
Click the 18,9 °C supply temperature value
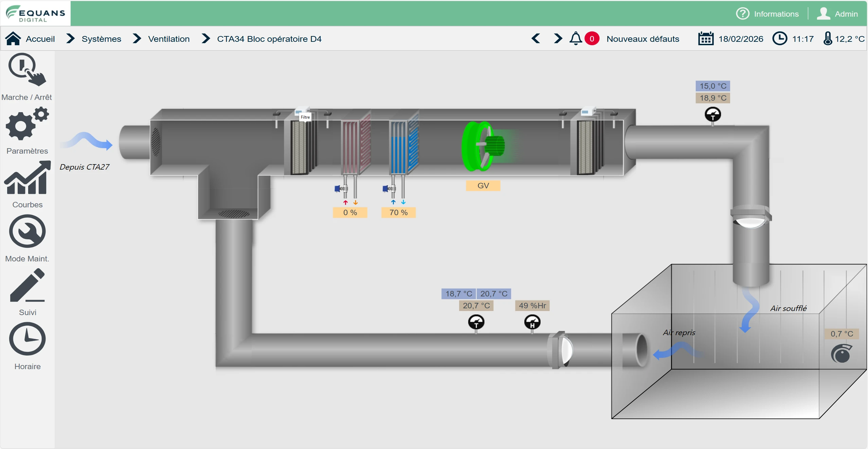[713, 98]
